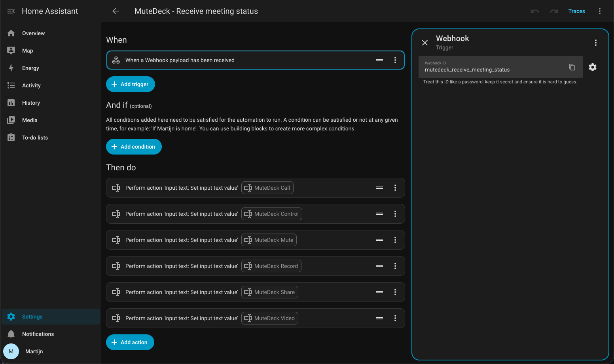Click the MuteDeck Call entity chip
The image size is (614, 364).
click(267, 188)
